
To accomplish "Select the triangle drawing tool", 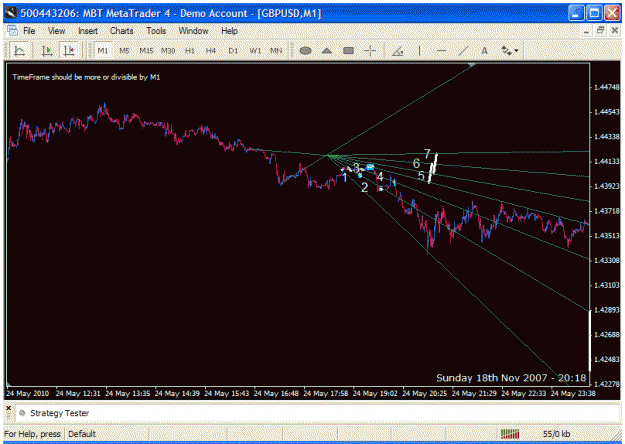I will 327,51.
